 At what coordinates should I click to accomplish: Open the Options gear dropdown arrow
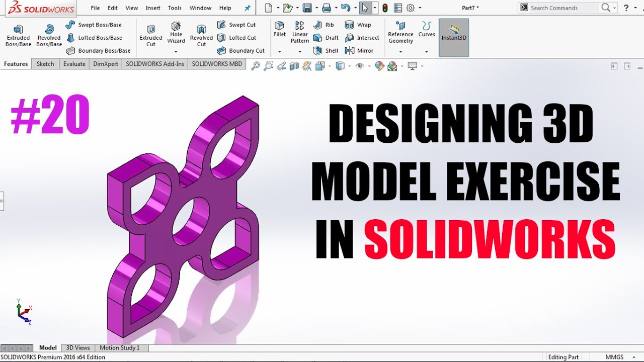420,9
